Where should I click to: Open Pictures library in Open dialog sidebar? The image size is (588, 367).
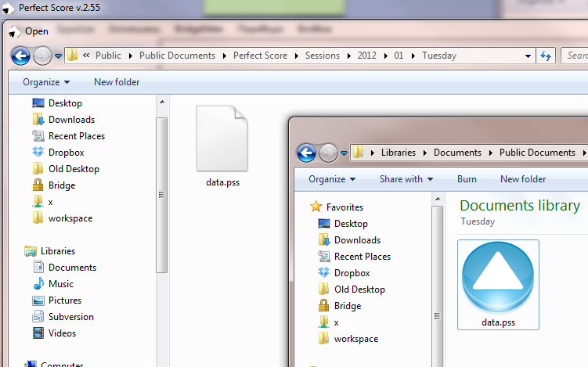pos(56,300)
